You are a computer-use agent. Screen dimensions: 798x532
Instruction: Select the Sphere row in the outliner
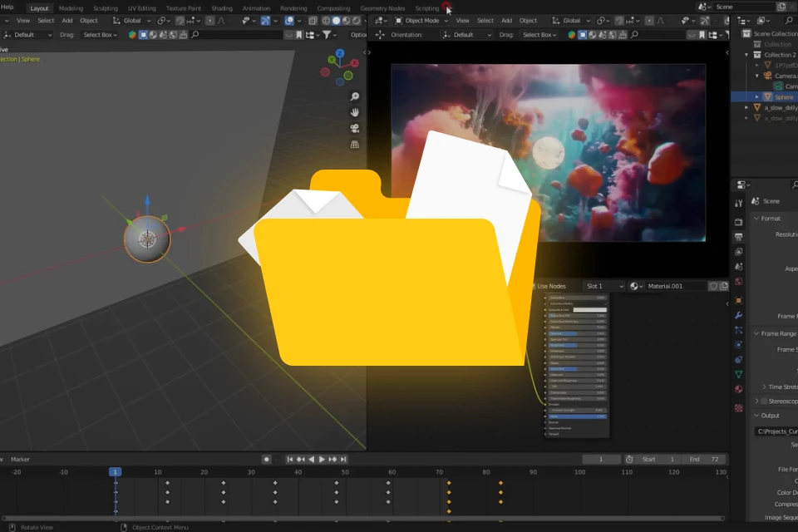pyautogui.click(x=765, y=96)
